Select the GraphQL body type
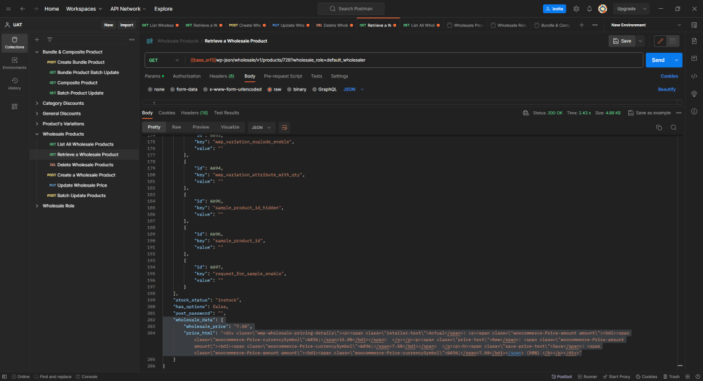The width and height of the screenshot is (703, 381). 324,90
